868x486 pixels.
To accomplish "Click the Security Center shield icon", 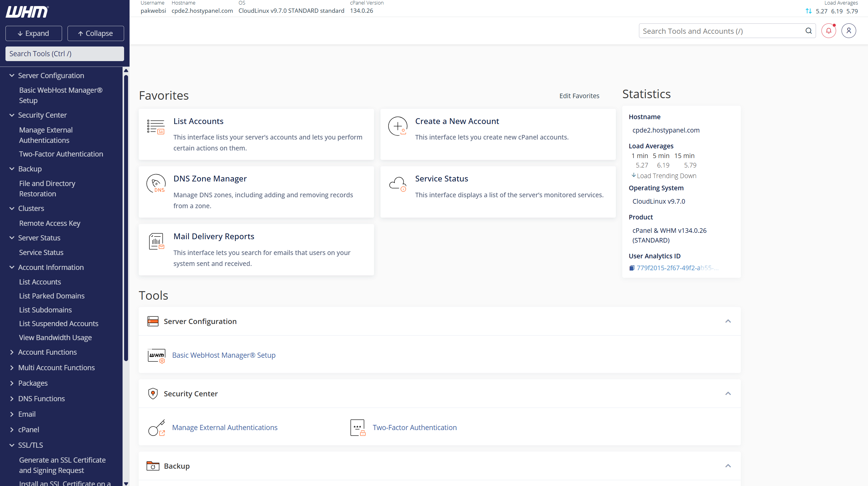I will coord(153,393).
